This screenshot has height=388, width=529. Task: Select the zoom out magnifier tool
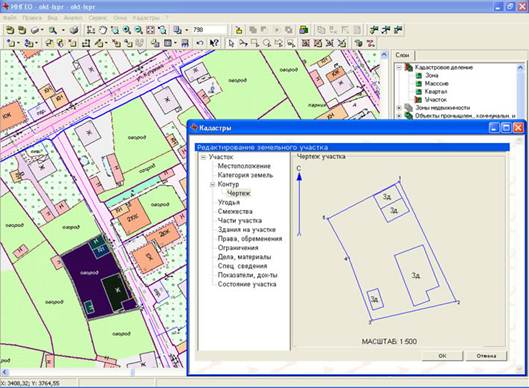tap(138, 30)
